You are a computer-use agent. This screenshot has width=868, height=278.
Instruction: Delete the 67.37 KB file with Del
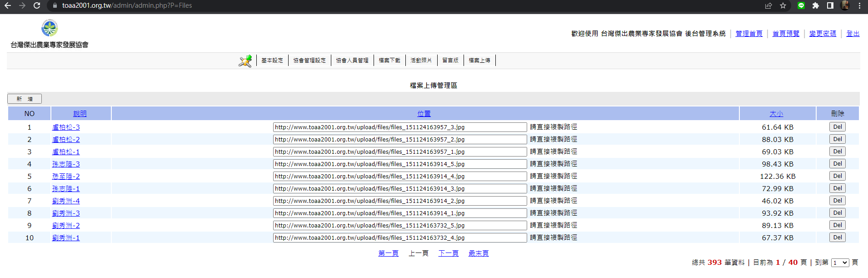coord(838,238)
